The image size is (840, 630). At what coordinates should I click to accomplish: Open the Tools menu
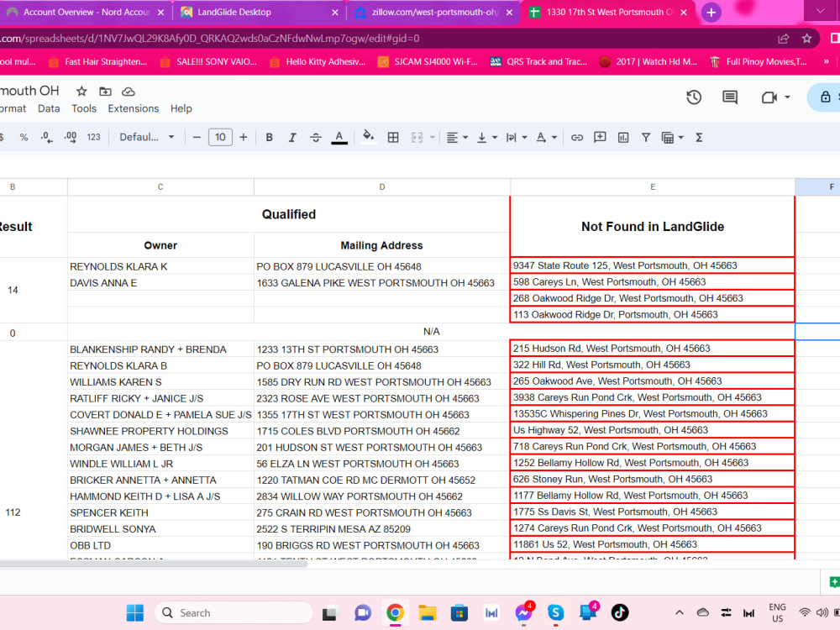[x=84, y=108]
